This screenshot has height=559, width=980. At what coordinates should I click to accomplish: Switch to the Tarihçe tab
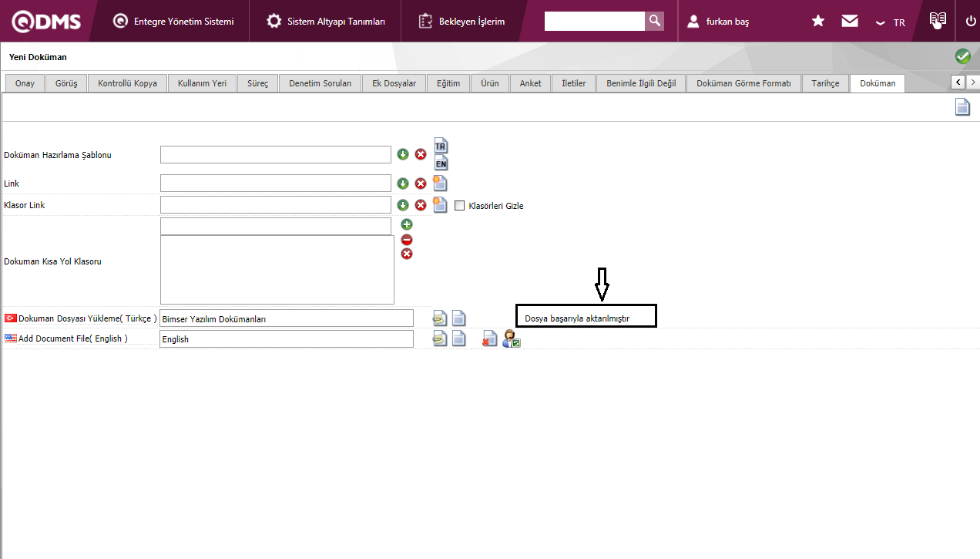(x=825, y=83)
